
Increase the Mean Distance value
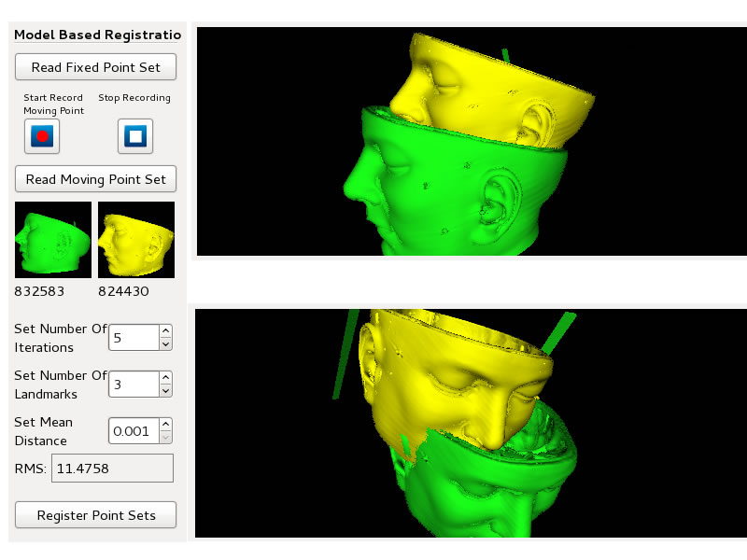click(x=166, y=425)
